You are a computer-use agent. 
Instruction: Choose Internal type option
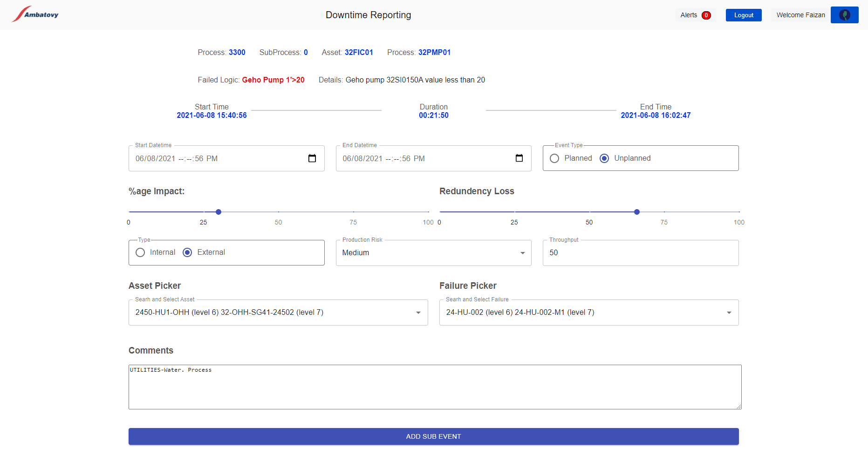[x=140, y=252]
